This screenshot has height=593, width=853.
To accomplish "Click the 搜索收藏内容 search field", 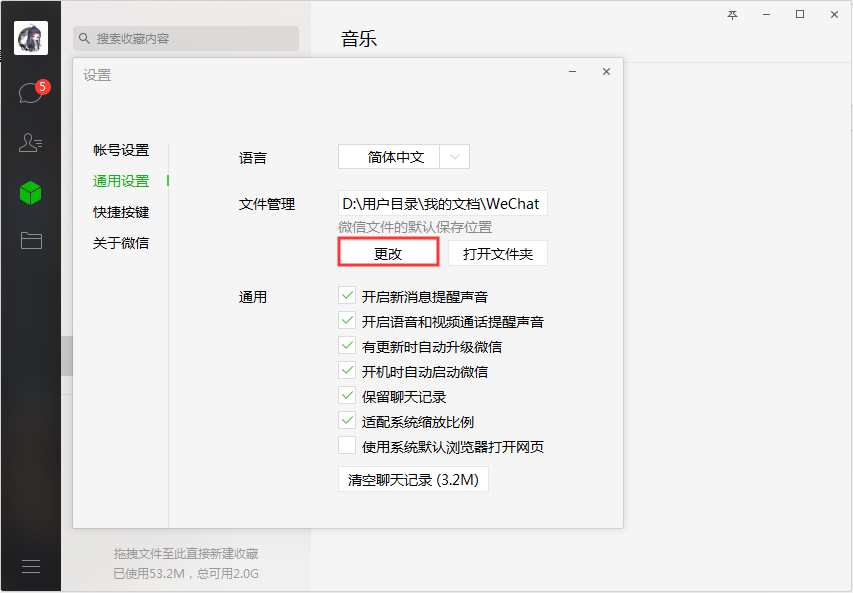I will pyautogui.click(x=185, y=38).
